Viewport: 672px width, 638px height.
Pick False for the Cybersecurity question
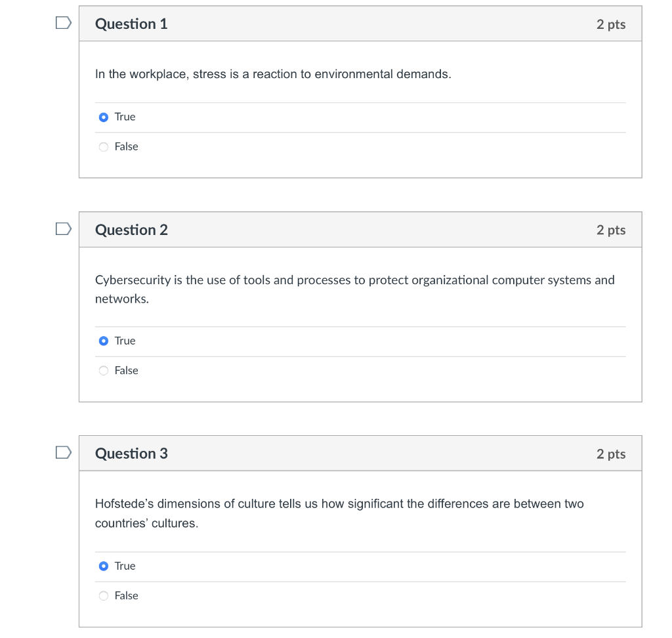pyautogui.click(x=104, y=371)
